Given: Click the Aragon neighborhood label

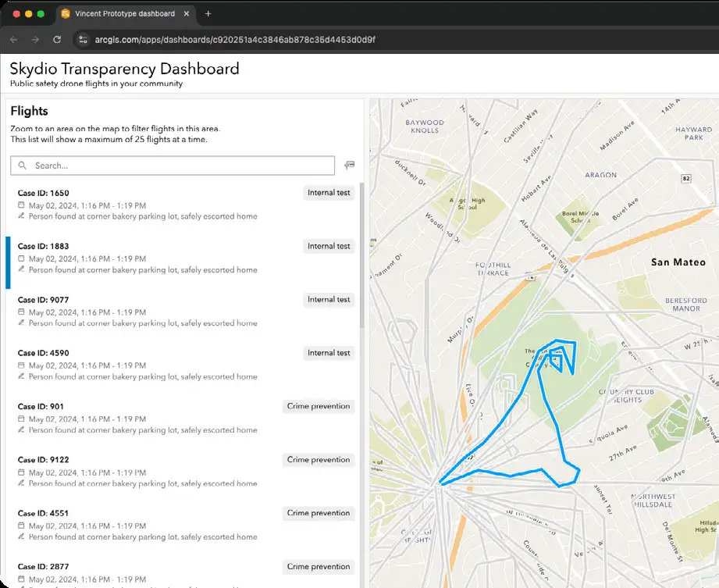Looking at the screenshot, I should [x=600, y=175].
